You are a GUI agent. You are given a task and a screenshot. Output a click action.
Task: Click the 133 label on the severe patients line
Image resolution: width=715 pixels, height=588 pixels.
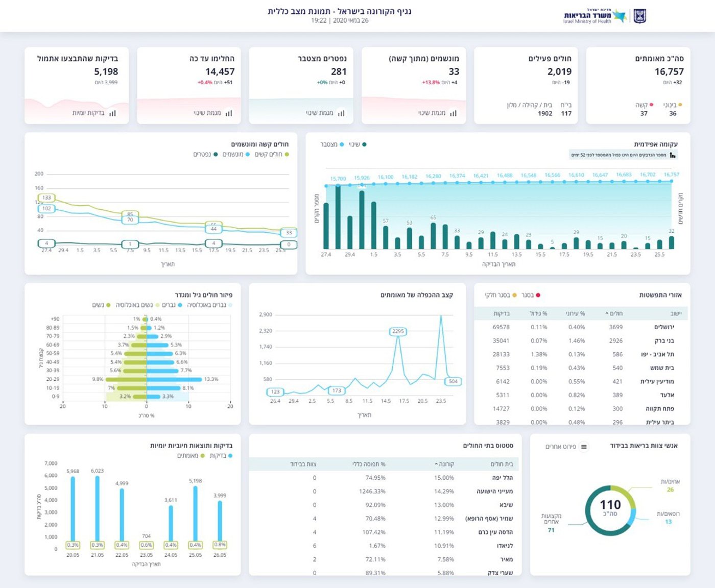click(x=47, y=198)
